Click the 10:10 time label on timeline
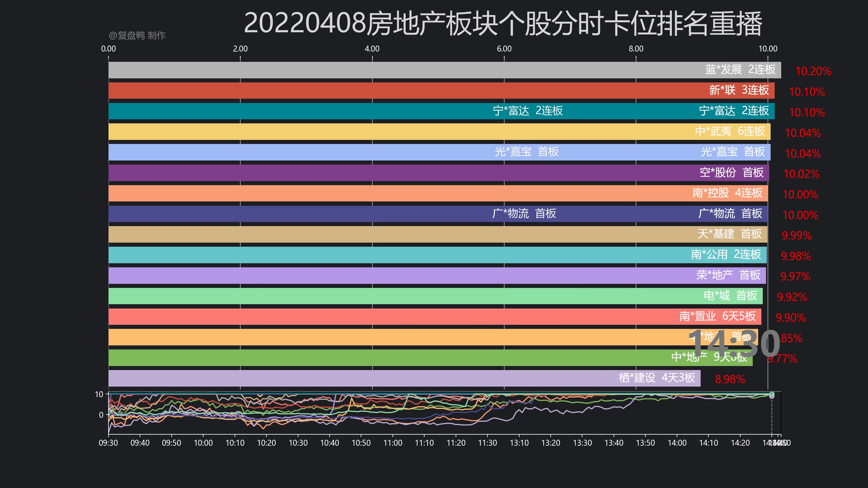Screen dimensions: 868x488 tap(235, 442)
